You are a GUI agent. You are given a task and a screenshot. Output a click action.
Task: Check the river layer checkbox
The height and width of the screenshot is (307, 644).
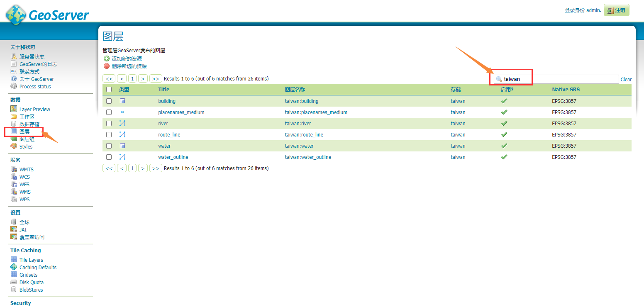(109, 123)
